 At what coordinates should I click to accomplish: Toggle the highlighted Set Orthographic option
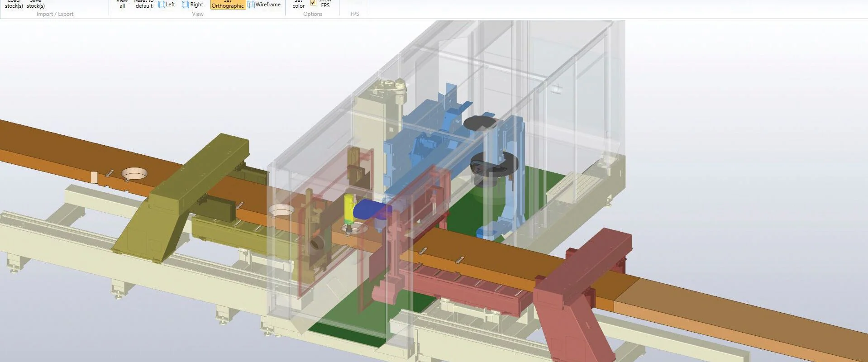pos(228,5)
